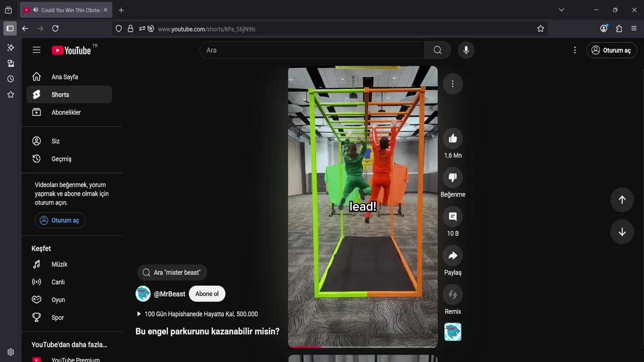Open the Shorts video three-dot options
This screenshot has width=644, height=362.
[x=453, y=84]
